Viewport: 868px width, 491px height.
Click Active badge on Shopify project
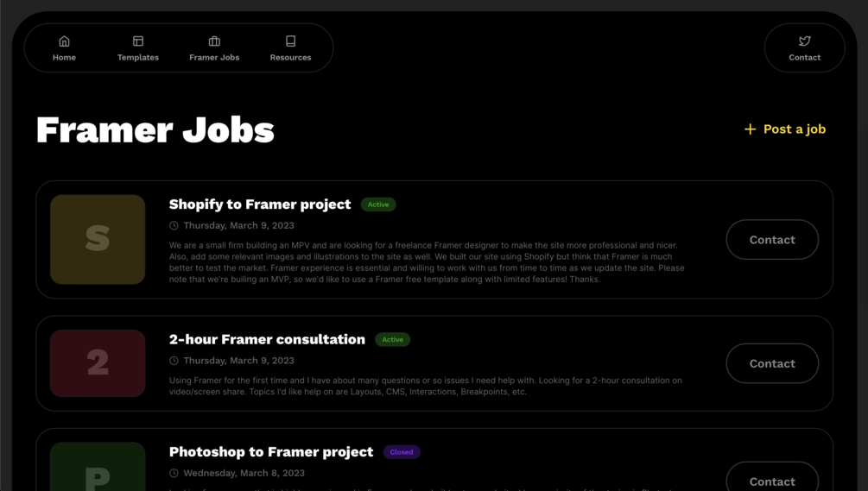tap(378, 205)
